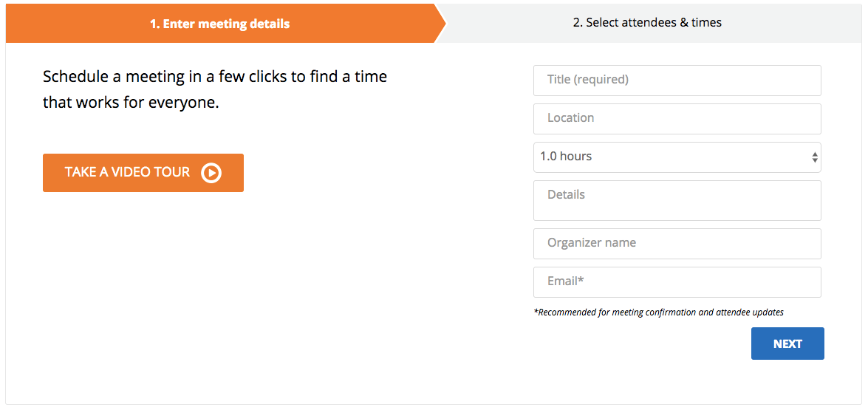The width and height of the screenshot is (868, 410).
Task: Click the blue NEXT button
Action: click(x=787, y=344)
